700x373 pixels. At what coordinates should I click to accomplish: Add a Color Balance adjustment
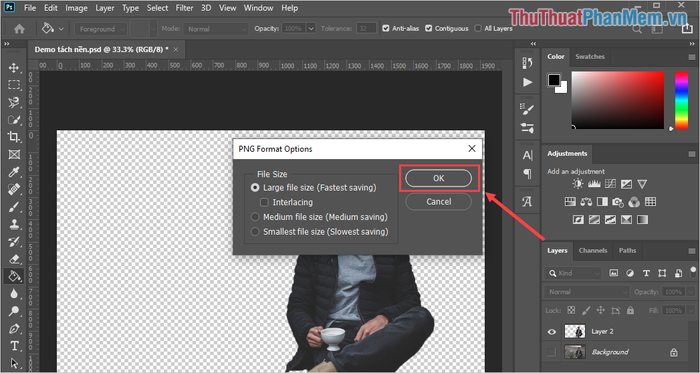coord(586,202)
